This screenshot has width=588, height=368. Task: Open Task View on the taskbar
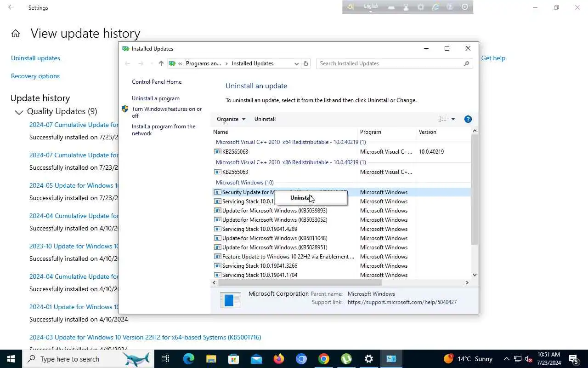coord(165,359)
